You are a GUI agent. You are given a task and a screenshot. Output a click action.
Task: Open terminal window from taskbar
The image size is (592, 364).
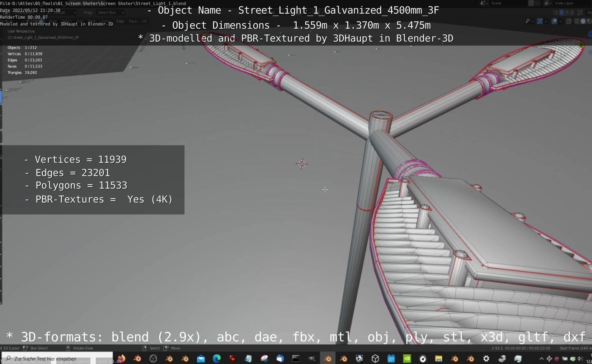pos(296,359)
